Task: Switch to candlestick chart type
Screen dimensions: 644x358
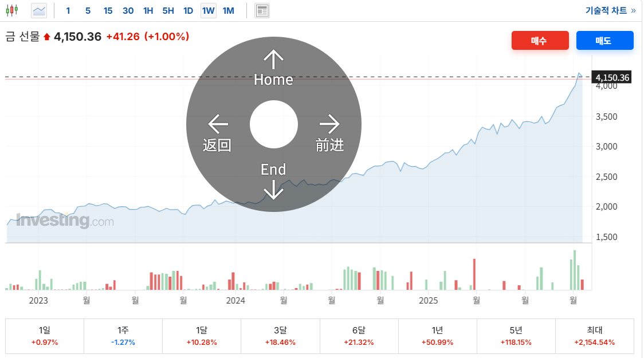Action: (x=12, y=10)
